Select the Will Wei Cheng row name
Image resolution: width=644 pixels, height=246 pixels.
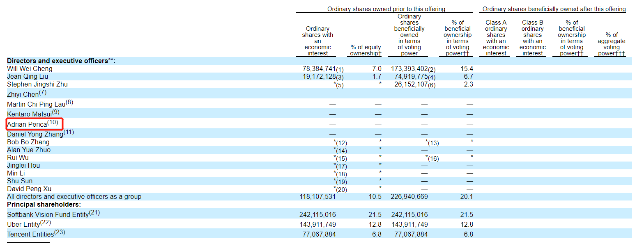pyautogui.click(x=30, y=68)
